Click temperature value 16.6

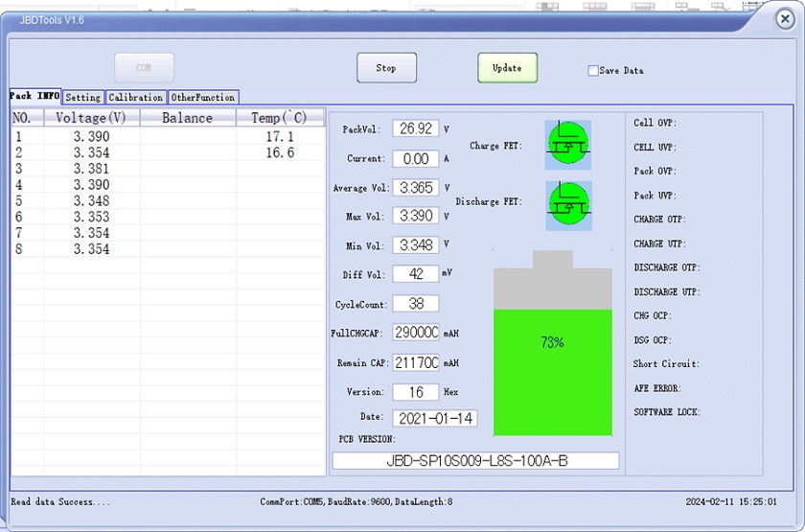tap(280, 152)
